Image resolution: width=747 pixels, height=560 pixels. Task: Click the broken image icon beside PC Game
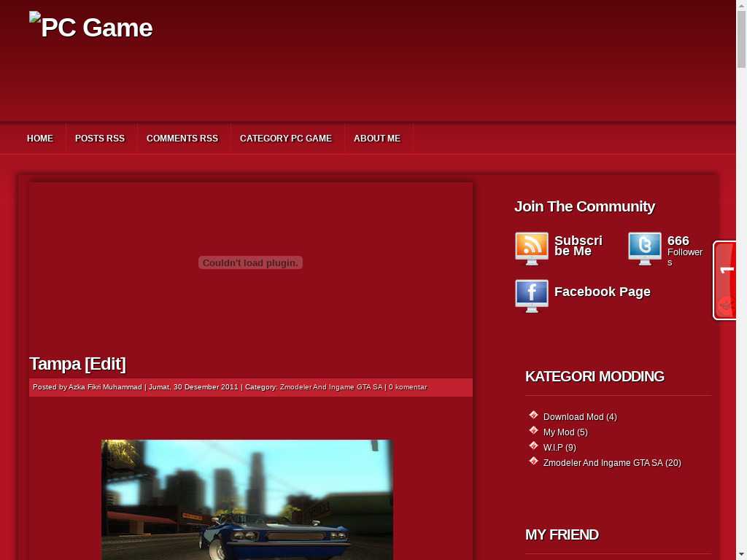35,17
